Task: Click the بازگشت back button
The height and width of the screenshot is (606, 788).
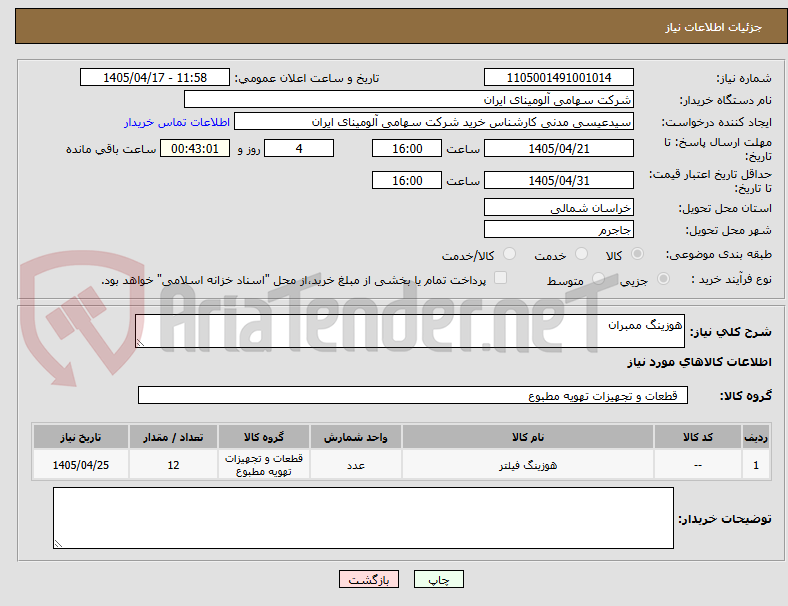Action: tap(369, 579)
